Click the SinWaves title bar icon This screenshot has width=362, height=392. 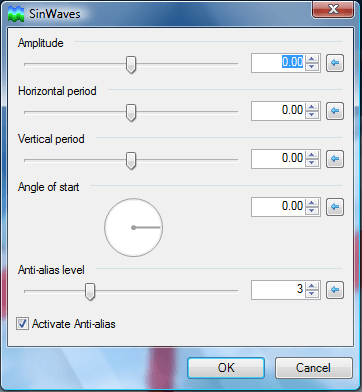[16, 15]
